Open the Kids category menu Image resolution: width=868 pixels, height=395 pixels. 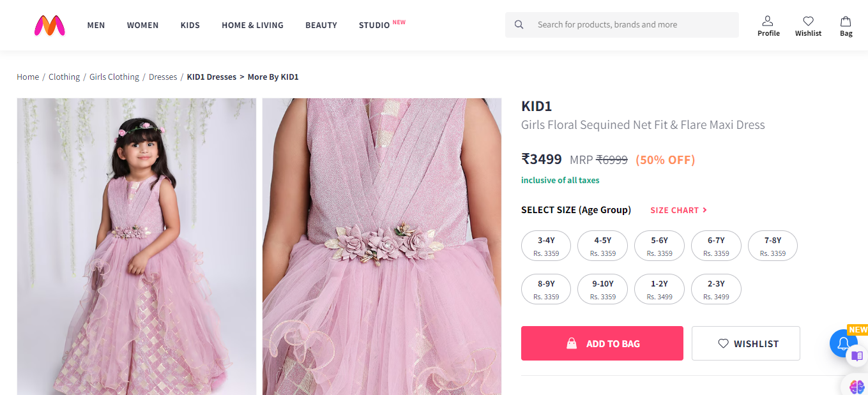[x=190, y=25]
